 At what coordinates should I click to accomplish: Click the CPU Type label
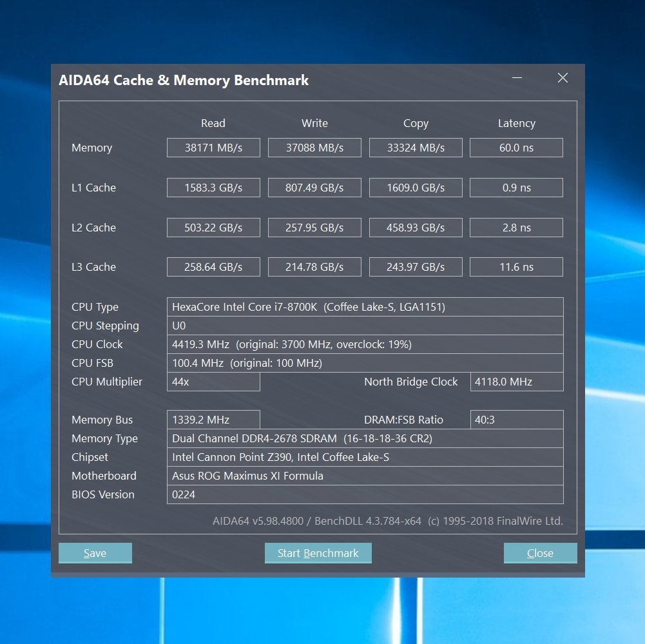(95, 307)
